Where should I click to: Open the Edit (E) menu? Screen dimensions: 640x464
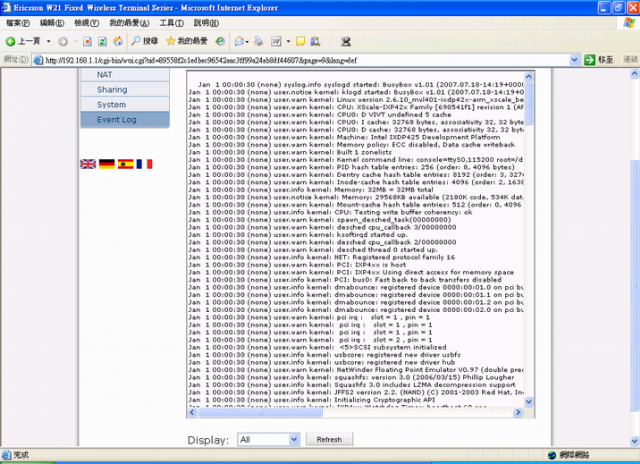click(52, 23)
